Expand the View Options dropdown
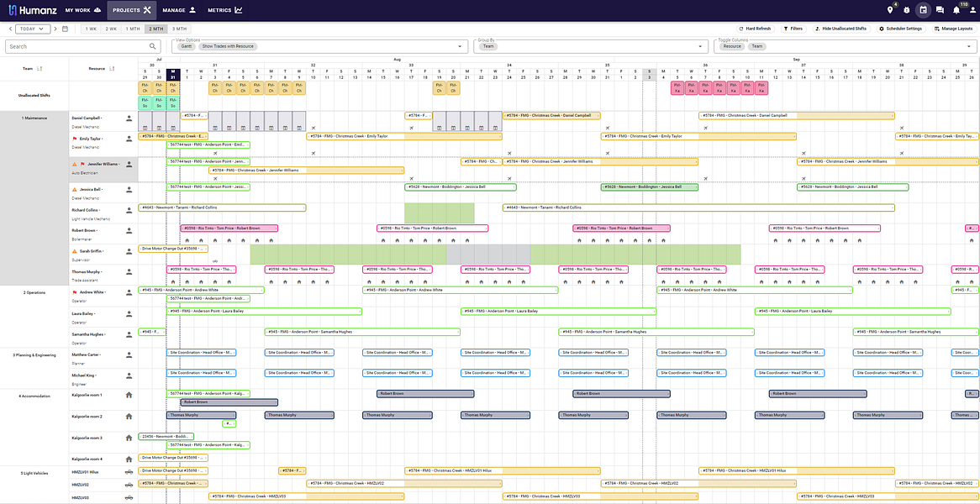980x504 pixels. pyautogui.click(x=461, y=47)
